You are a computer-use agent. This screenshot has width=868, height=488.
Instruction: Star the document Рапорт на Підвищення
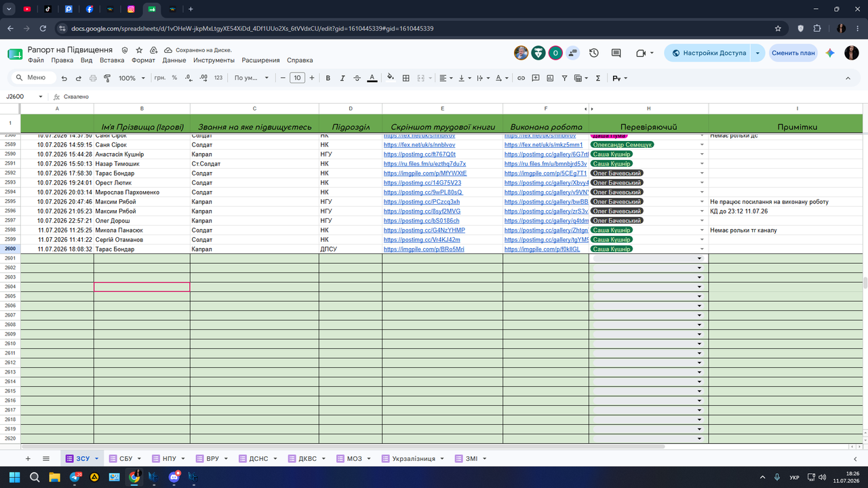[139, 50]
